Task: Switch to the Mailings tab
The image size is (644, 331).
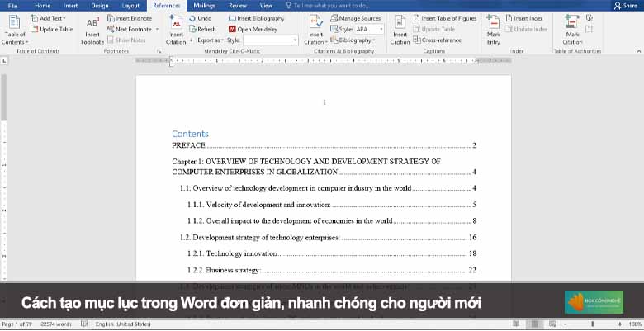Action: coord(204,6)
